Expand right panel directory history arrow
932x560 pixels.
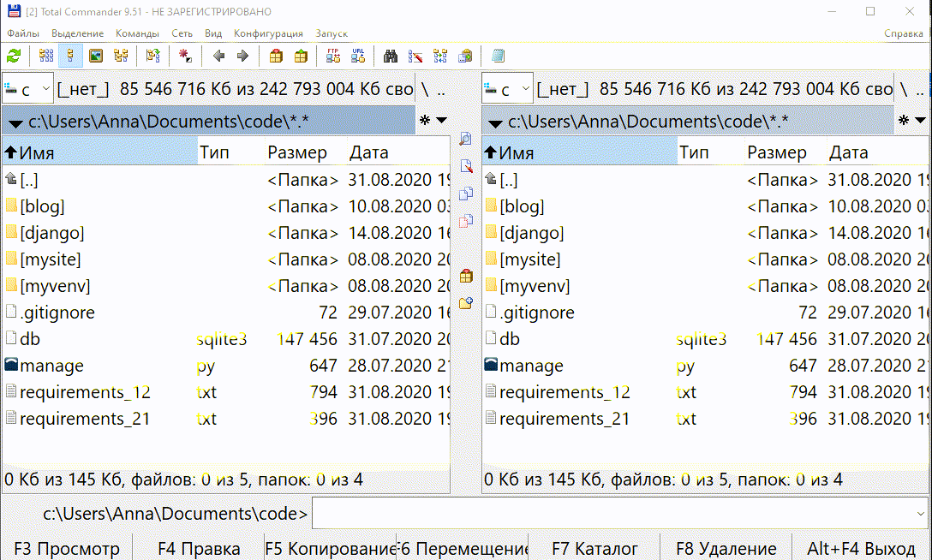(x=920, y=121)
